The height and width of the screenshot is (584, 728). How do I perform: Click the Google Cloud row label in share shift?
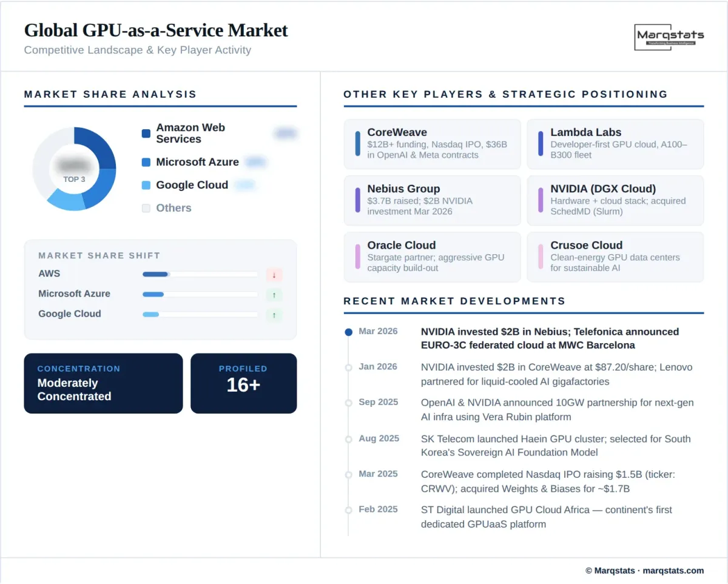(70, 314)
